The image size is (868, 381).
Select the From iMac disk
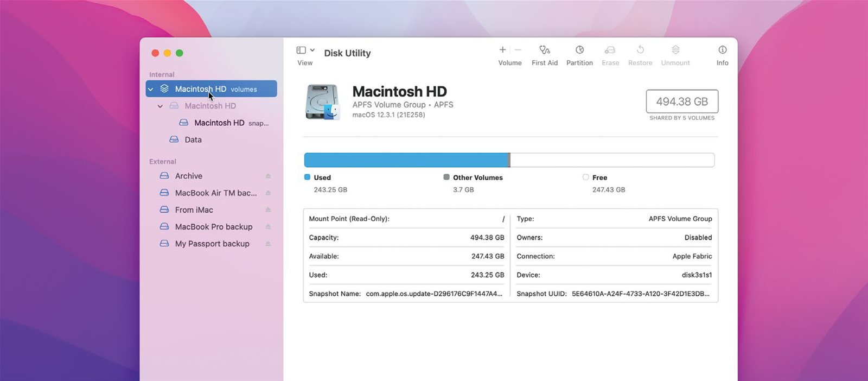(x=194, y=209)
